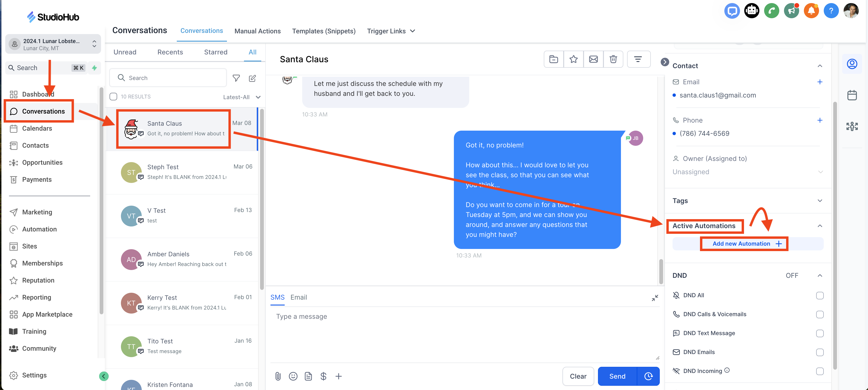Image resolution: width=868 pixels, height=390 pixels.
Task: Open the notifications bell icon
Action: coord(811,11)
